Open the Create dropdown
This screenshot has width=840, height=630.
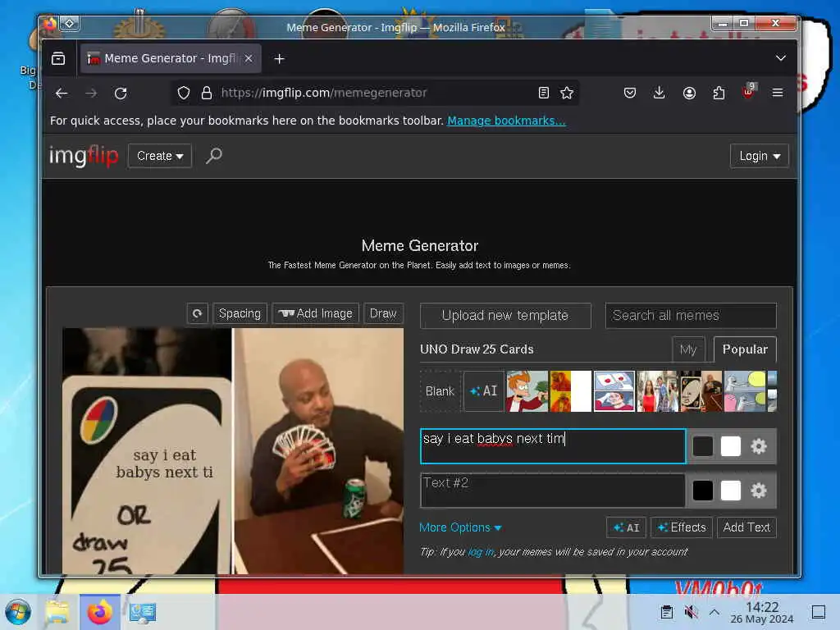(x=160, y=156)
